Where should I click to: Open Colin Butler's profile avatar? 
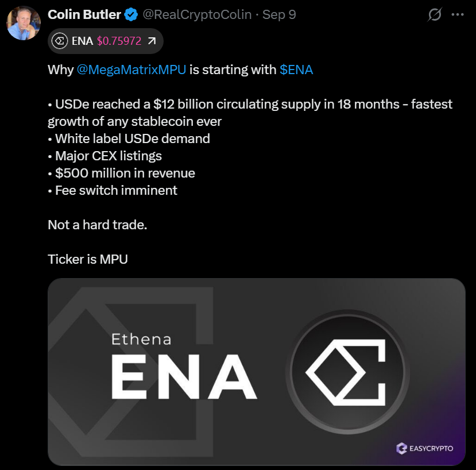(23, 23)
